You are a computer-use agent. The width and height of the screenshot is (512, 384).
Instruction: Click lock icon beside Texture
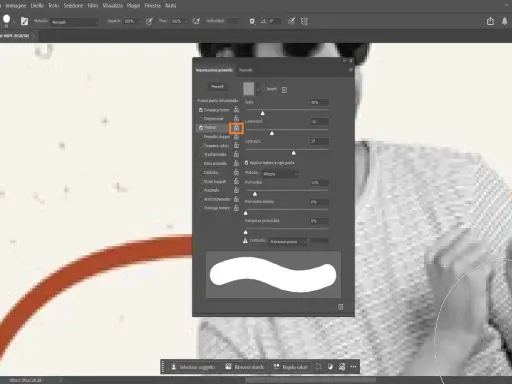(236, 128)
